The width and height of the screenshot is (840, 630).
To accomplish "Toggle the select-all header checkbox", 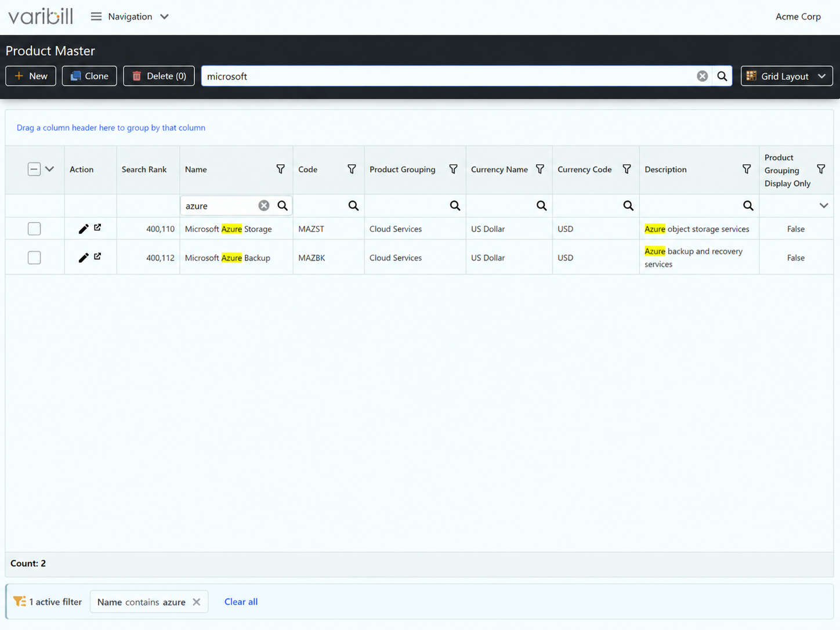I will pos(34,169).
